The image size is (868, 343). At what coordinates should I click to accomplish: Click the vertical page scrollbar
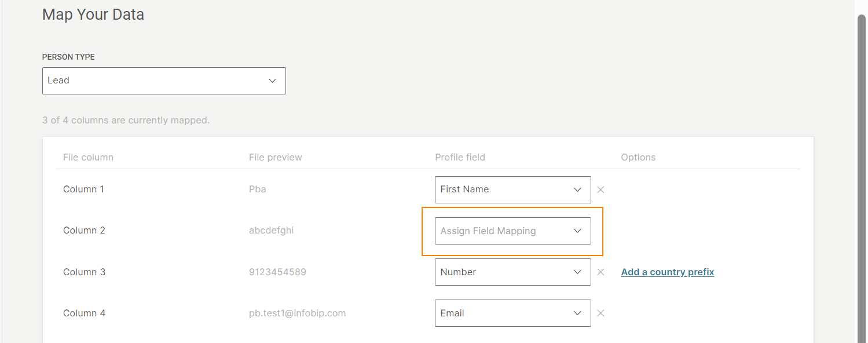click(861, 174)
